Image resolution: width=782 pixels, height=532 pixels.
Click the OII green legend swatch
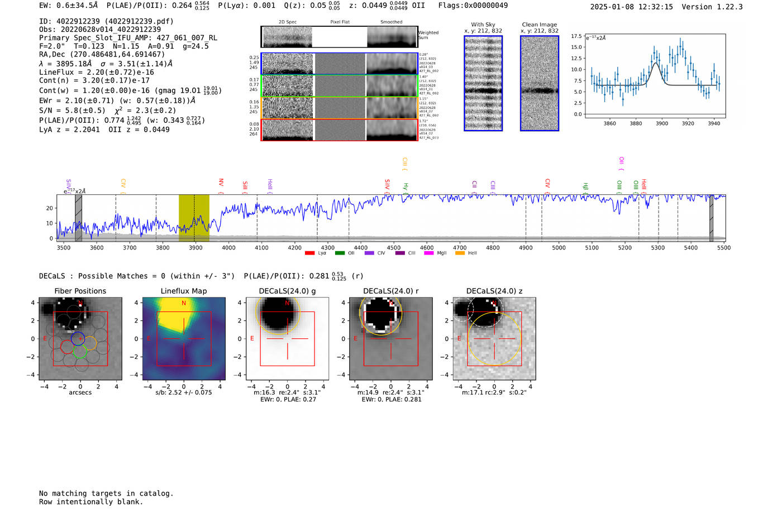click(340, 253)
